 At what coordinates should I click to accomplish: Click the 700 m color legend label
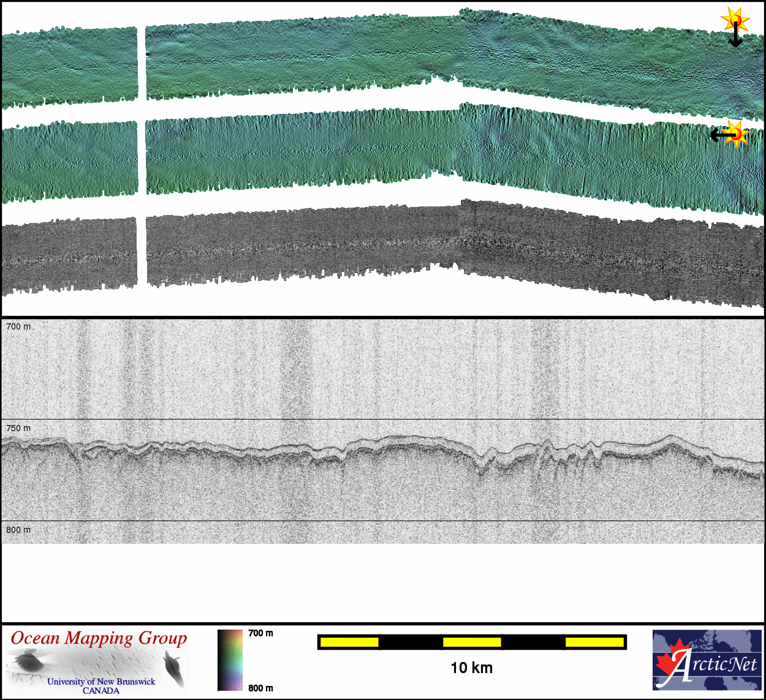tap(260, 633)
